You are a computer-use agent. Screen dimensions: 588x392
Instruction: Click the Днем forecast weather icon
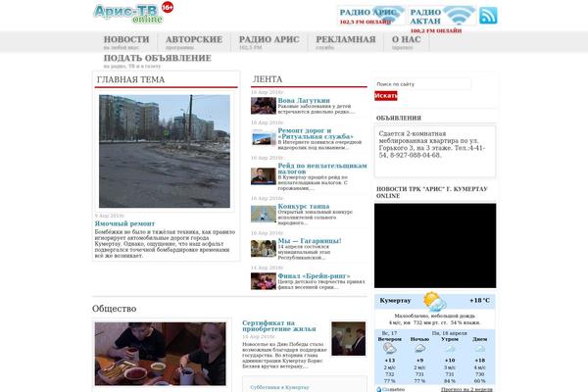(479, 349)
